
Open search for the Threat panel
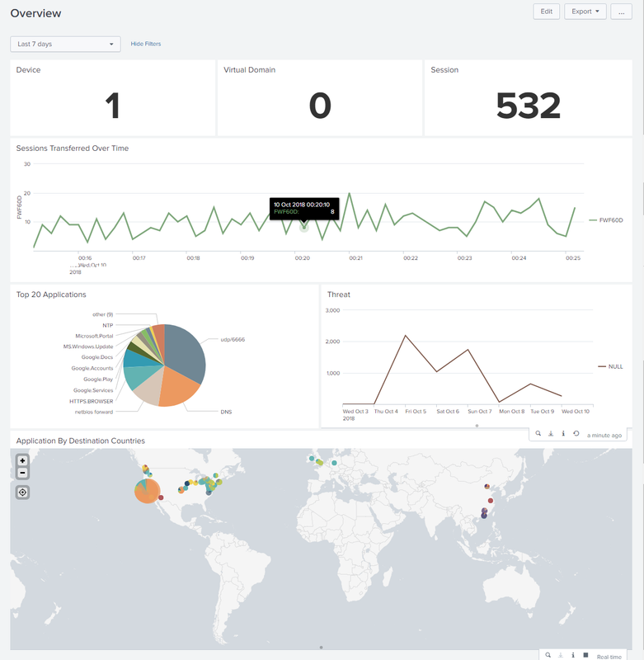(538, 434)
